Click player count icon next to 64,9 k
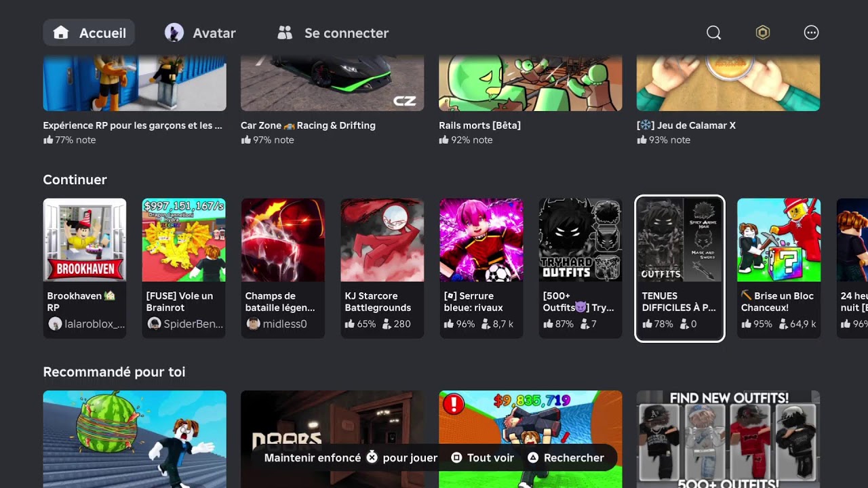The height and width of the screenshot is (488, 868). click(x=783, y=324)
